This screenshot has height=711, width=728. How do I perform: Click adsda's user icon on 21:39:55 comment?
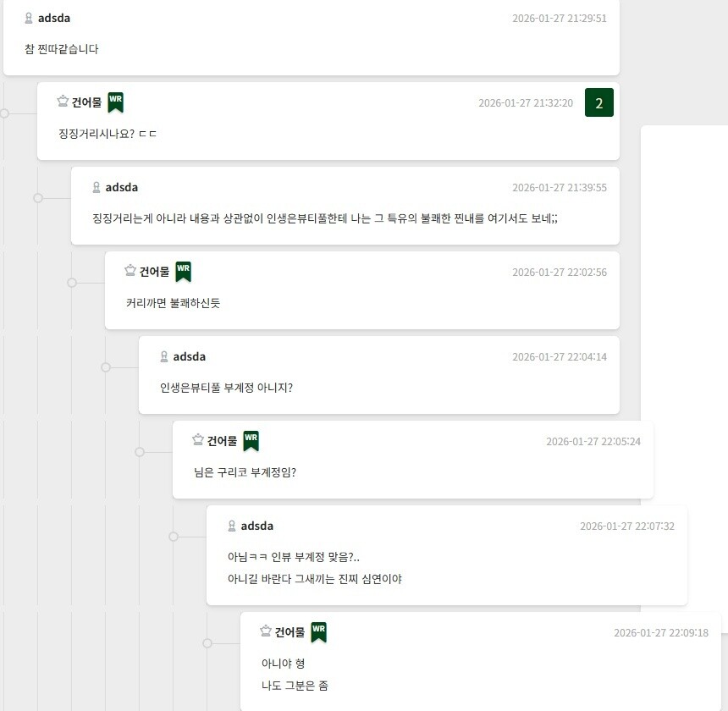coord(97,187)
